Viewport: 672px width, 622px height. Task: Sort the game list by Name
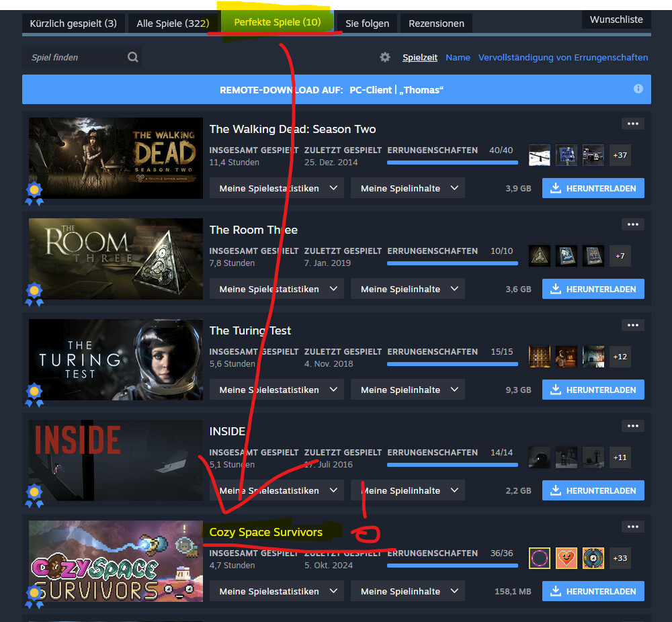[x=458, y=58]
